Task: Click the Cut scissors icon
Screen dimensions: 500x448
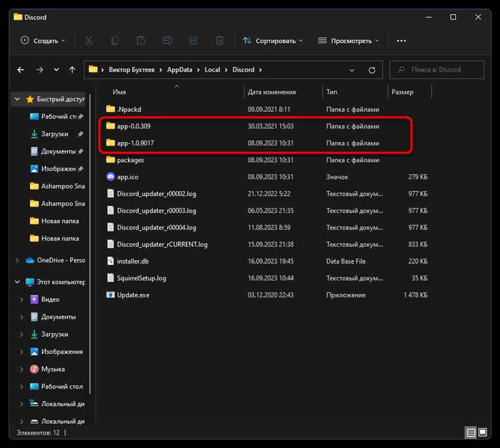Action: [x=89, y=41]
